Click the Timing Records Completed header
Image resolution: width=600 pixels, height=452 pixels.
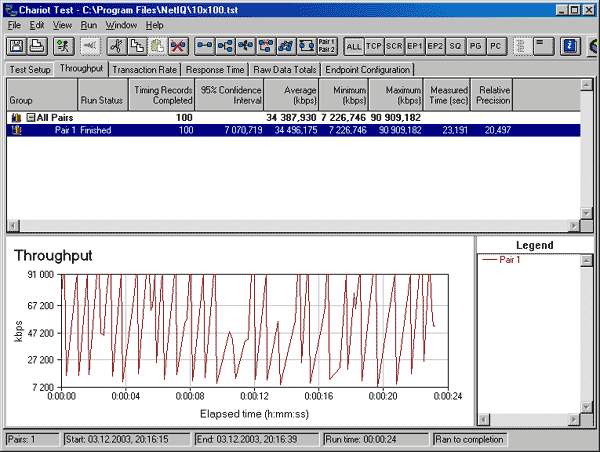pyautogui.click(x=162, y=95)
